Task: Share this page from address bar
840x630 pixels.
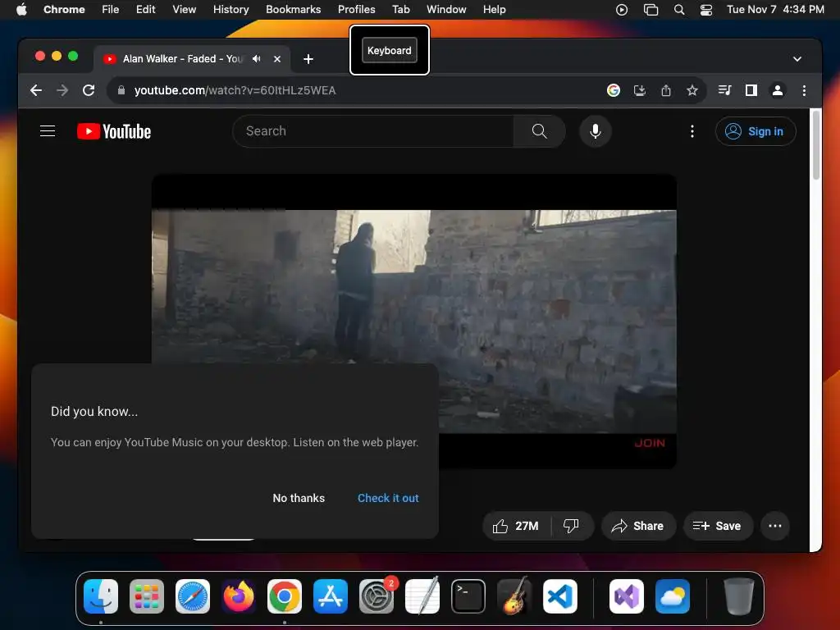Action: coord(666,90)
